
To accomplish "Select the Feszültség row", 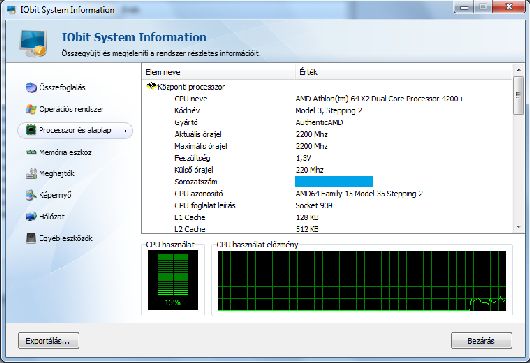I will pos(327,158).
